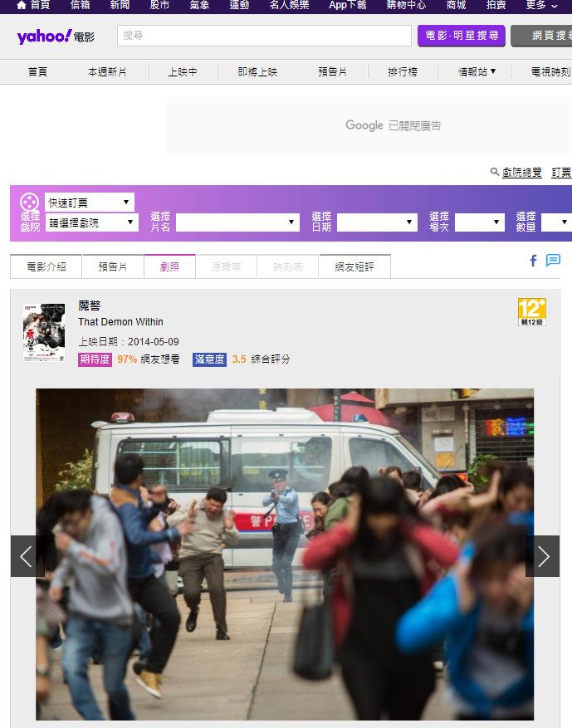Screen dimensions: 572x728
Task: Open 上映中 in navigation
Action: click(183, 71)
